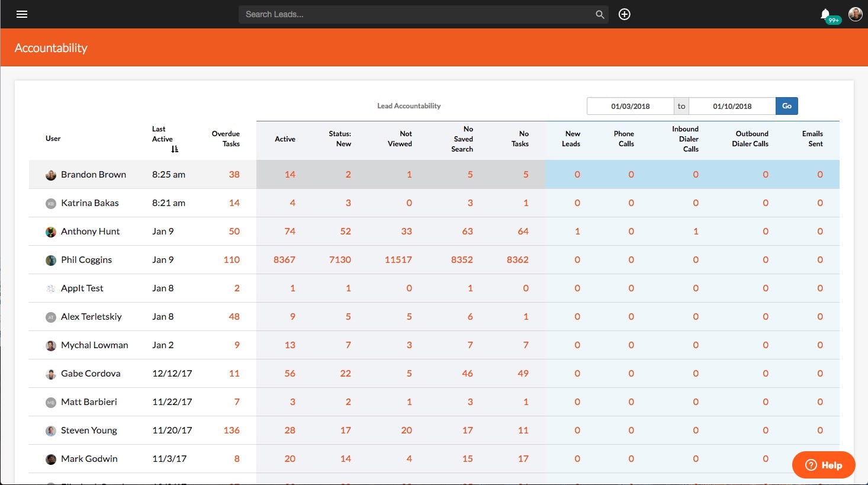Click Brandon Brown's overdue tasks count 38

tap(234, 175)
